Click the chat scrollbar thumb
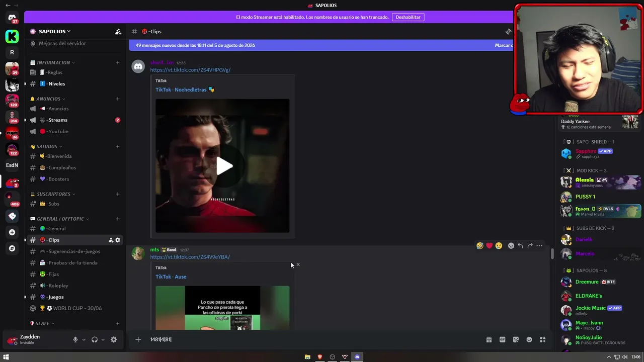Viewport: 644px width, 362px height. pyautogui.click(x=552, y=254)
